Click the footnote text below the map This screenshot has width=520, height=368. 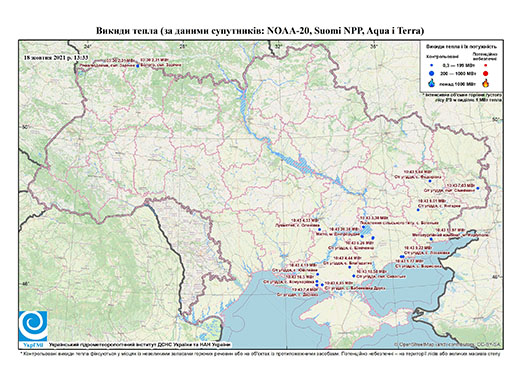[x=260, y=353]
